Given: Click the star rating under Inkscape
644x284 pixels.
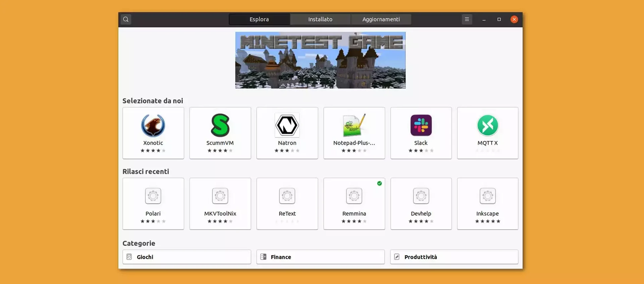Looking at the screenshot, I should (x=488, y=221).
